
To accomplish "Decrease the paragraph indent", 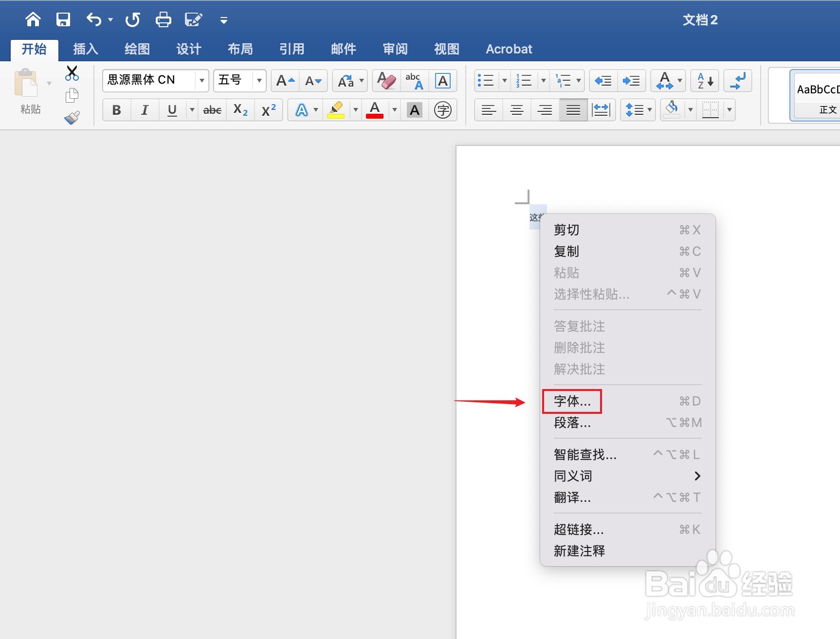I will tap(603, 81).
